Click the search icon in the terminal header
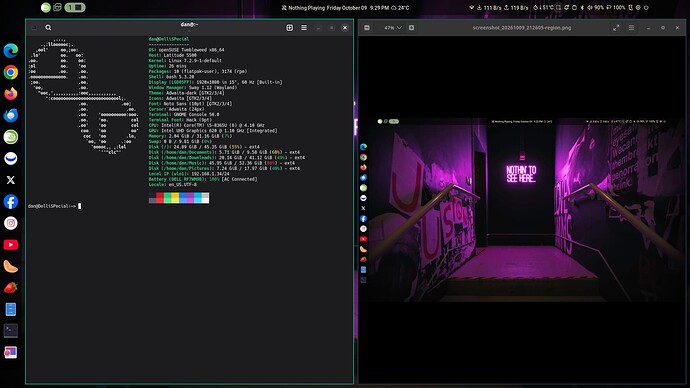Image resolution: width=690 pixels, height=388 pixels. (x=48, y=28)
